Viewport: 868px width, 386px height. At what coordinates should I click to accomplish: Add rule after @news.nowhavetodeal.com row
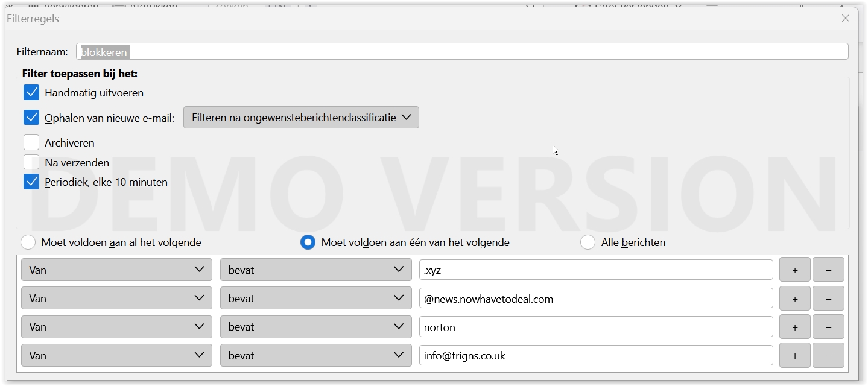[794, 299]
